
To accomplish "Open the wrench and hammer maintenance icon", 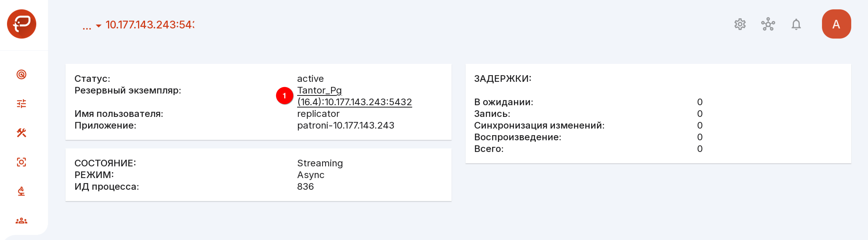I will [x=21, y=133].
